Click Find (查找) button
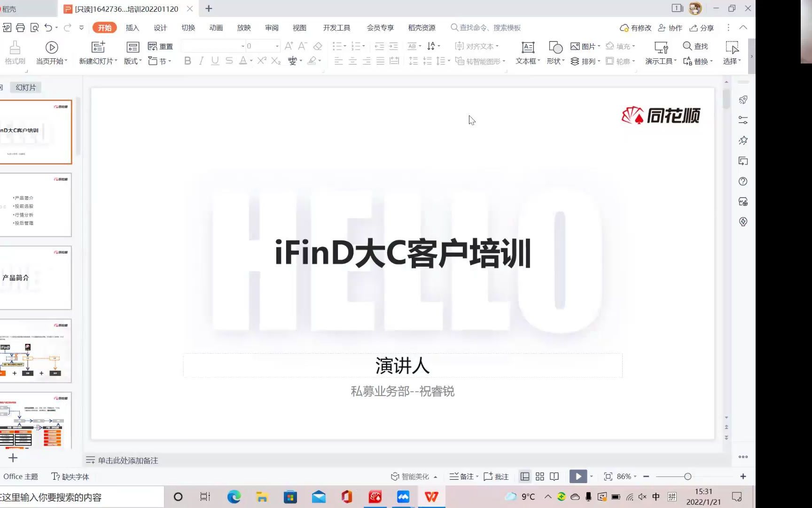 [x=695, y=46]
